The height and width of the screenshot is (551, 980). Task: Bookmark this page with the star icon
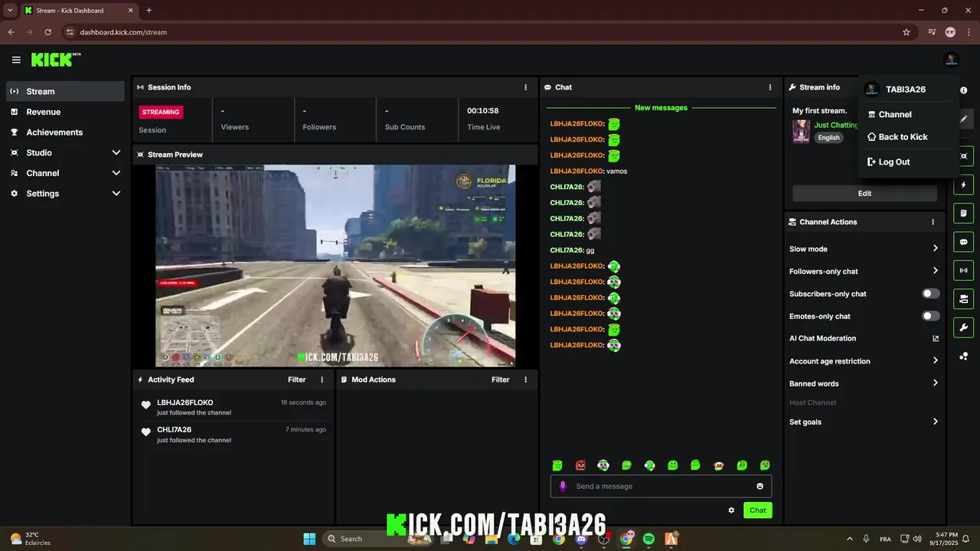[906, 32]
